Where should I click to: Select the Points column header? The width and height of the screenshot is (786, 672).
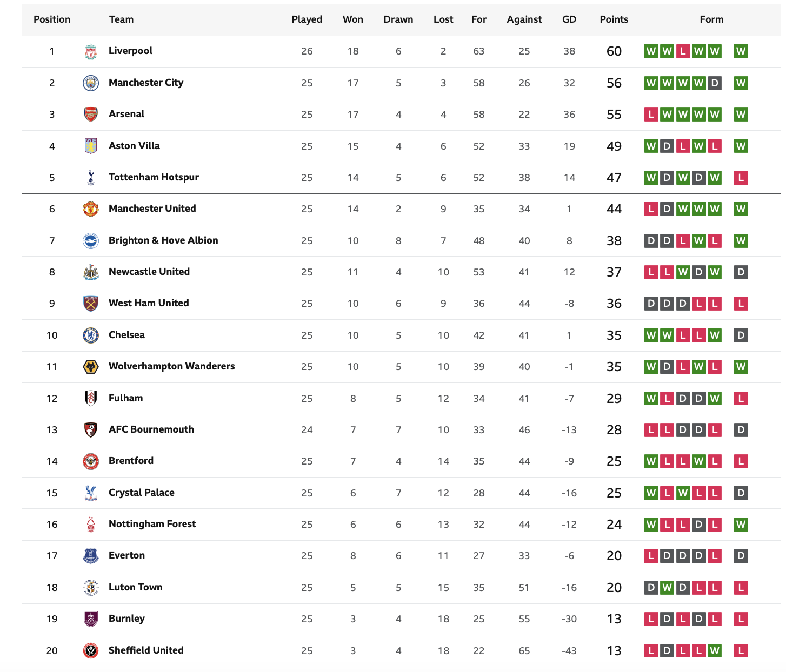pos(614,19)
